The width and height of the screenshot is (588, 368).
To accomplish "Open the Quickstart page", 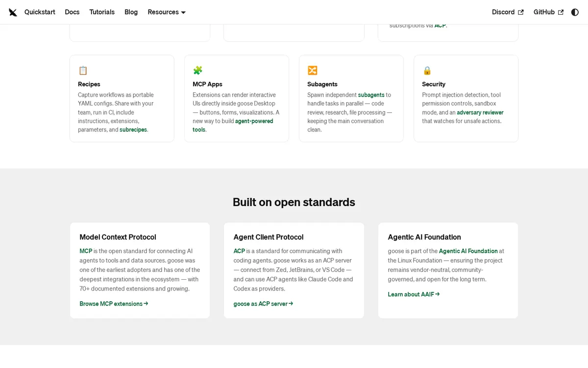I will point(40,12).
